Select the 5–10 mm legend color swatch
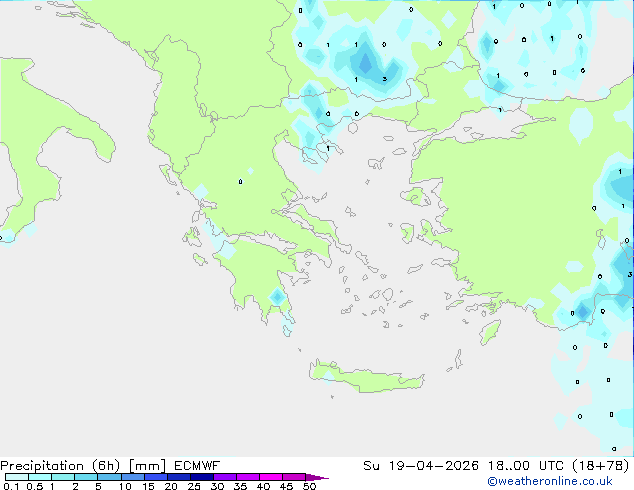634x490 pixels. click(x=109, y=477)
